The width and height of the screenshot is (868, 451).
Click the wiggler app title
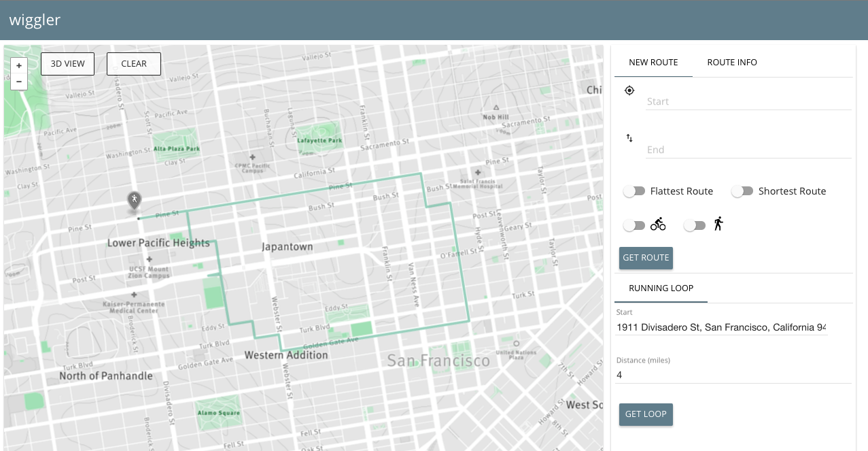pos(35,20)
